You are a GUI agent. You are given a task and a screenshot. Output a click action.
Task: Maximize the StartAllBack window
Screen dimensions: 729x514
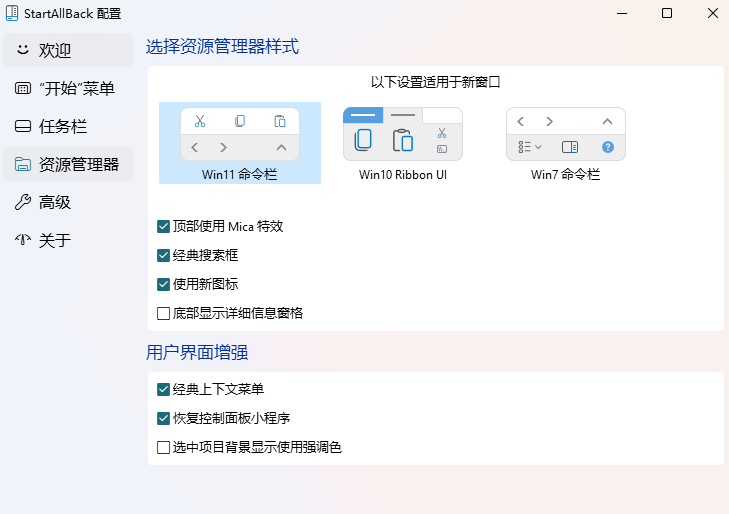[667, 14]
